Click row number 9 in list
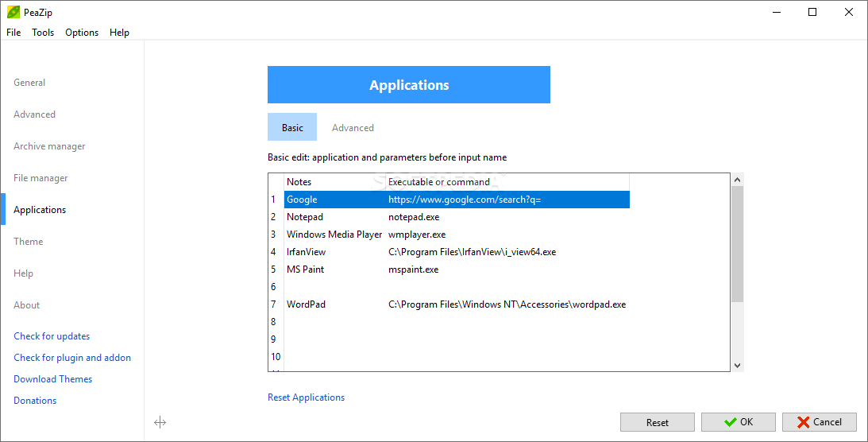868x442 pixels. point(276,339)
